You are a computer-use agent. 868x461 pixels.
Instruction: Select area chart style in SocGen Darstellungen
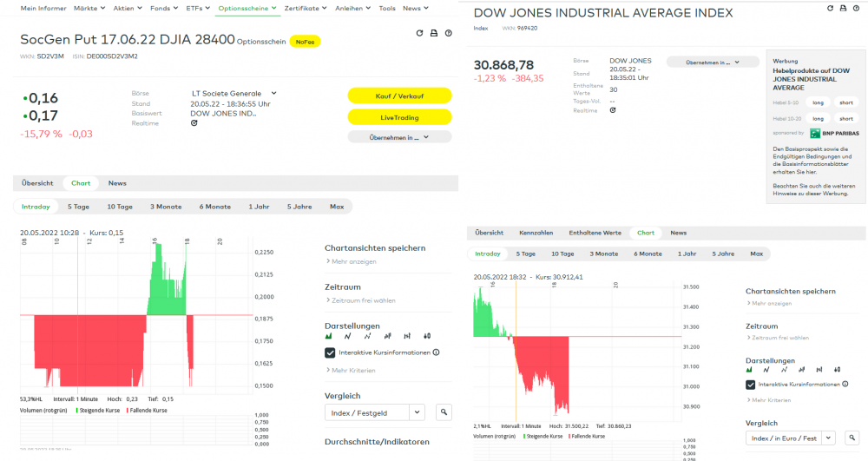click(x=328, y=336)
